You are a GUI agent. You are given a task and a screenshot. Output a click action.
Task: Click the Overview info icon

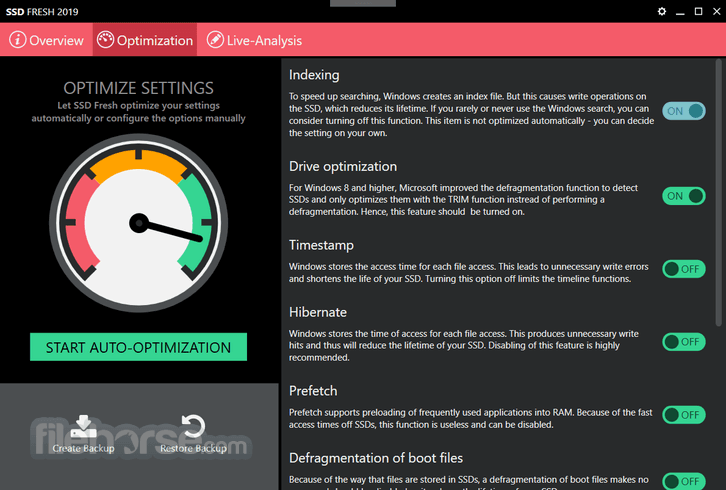[18, 40]
